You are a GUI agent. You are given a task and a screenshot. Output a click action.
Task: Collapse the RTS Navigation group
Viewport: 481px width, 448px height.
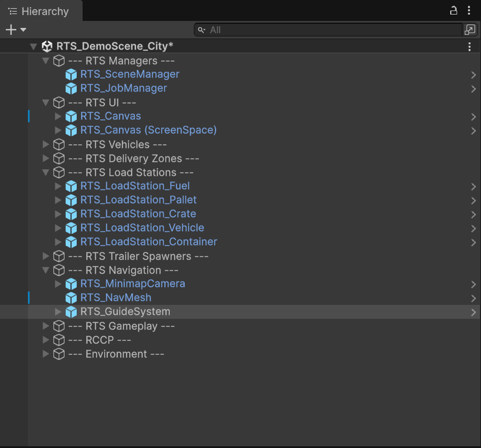pos(46,270)
